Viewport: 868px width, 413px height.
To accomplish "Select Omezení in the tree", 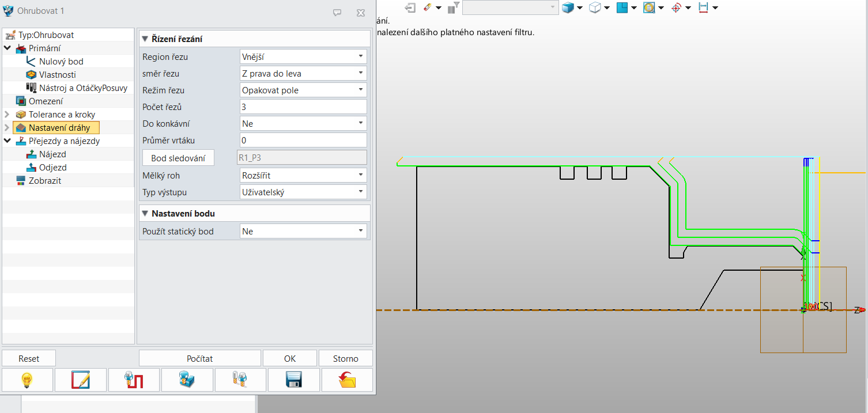I will point(46,101).
